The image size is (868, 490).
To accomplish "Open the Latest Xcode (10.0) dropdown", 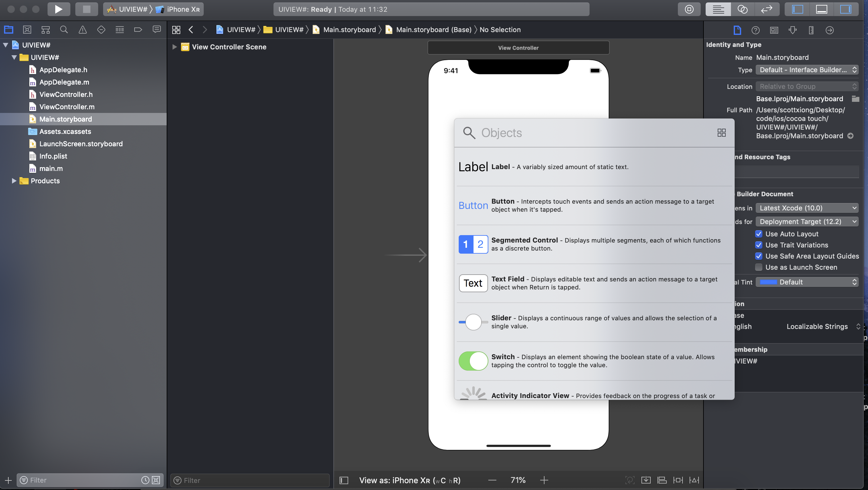I will (x=807, y=208).
